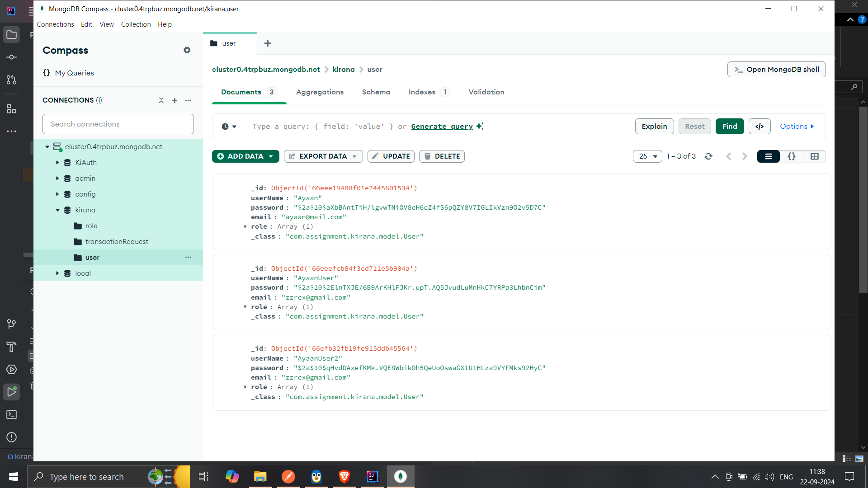Select documents per page 25 dropdown
Viewport: 868px width, 488px height.
click(x=647, y=155)
